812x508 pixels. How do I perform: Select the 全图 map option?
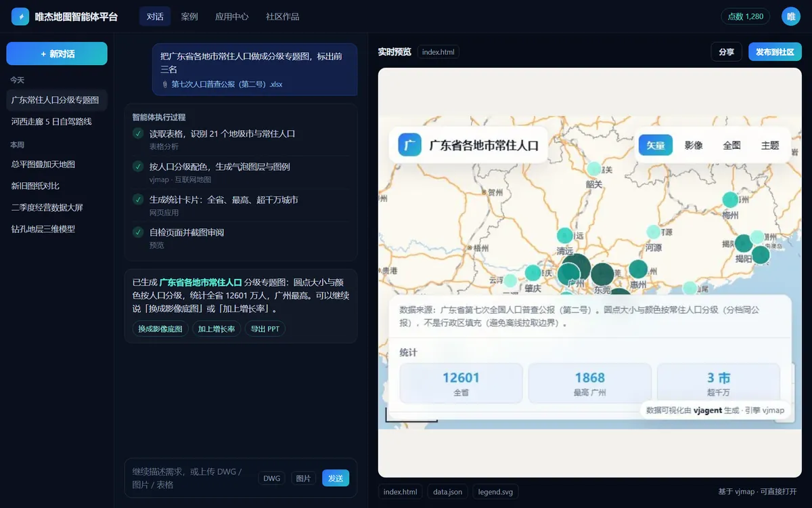pos(731,145)
